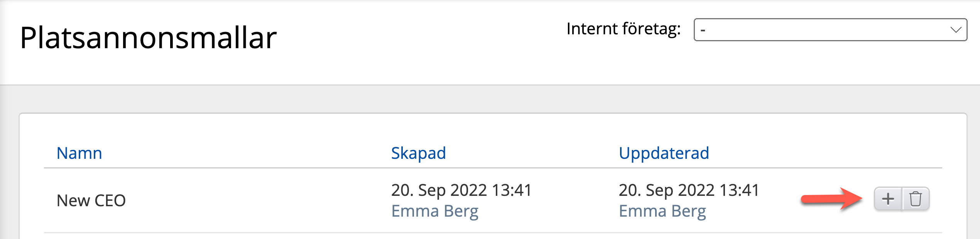Click the updated date in Uppdaterad column

point(689,190)
